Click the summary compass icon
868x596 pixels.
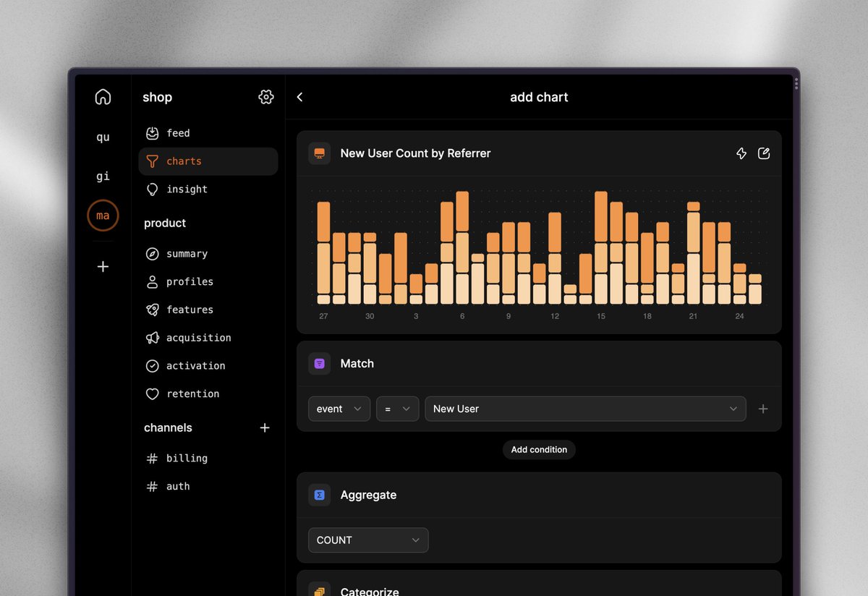pyautogui.click(x=152, y=254)
